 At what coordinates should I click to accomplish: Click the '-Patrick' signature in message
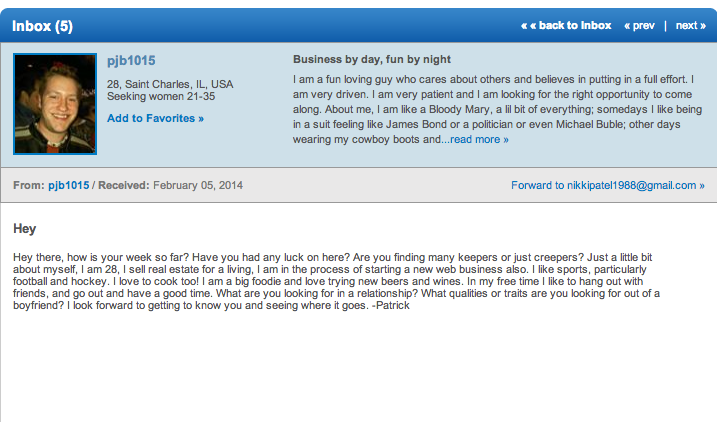391,305
